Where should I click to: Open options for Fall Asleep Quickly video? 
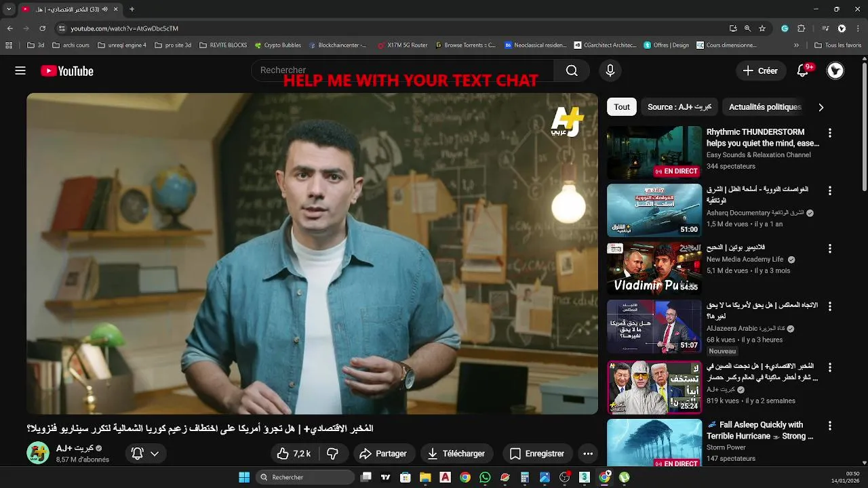coord(829,426)
